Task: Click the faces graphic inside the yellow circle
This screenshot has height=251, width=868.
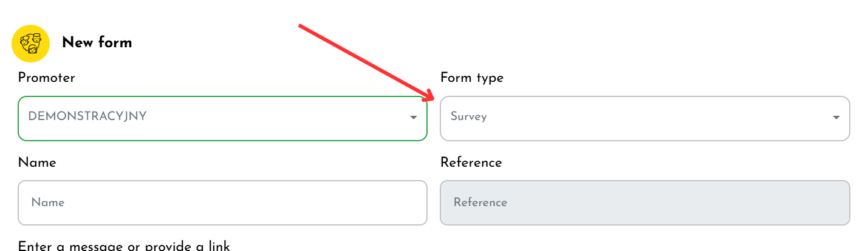Action: [x=30, y=43]
